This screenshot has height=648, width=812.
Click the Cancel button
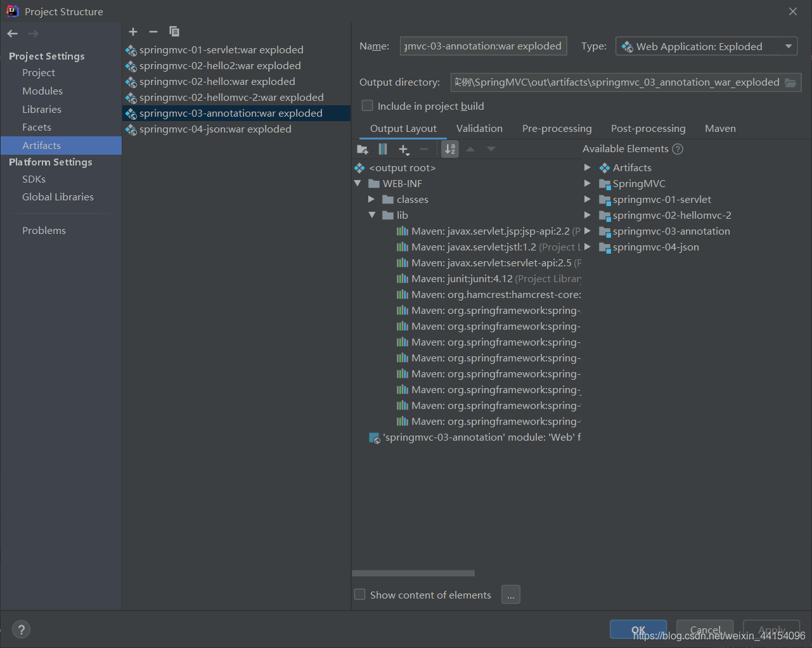(705, 630)
